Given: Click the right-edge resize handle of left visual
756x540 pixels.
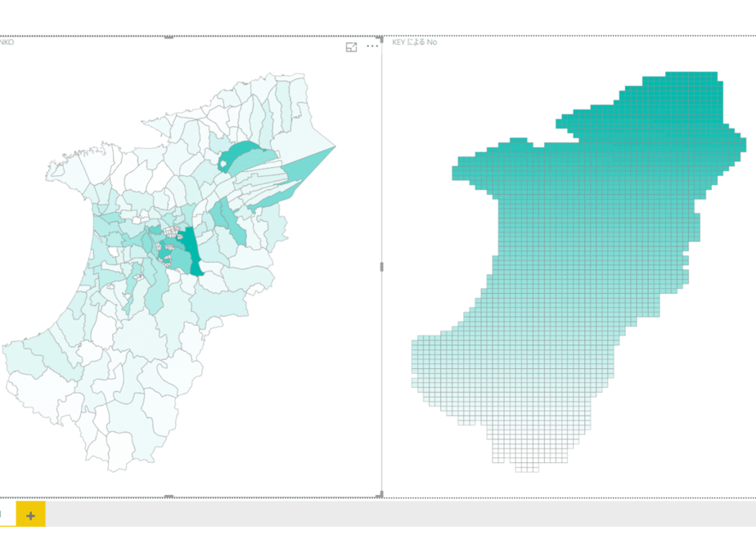Looking at the screenshot, I should 381,267.
